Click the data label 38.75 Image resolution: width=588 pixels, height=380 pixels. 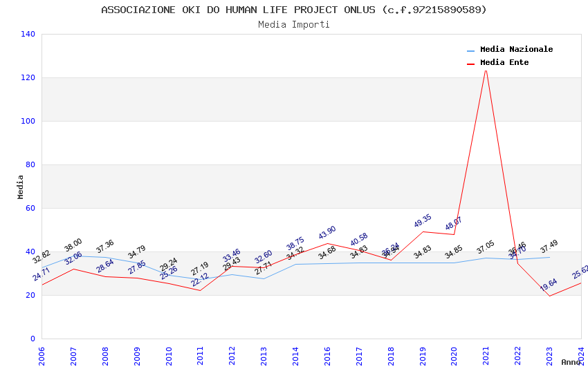coord(295,244)
